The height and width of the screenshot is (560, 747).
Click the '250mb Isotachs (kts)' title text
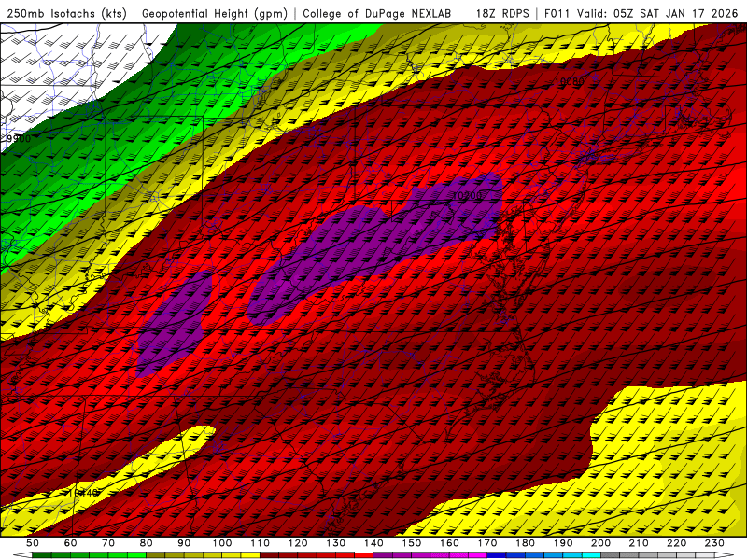67,14
